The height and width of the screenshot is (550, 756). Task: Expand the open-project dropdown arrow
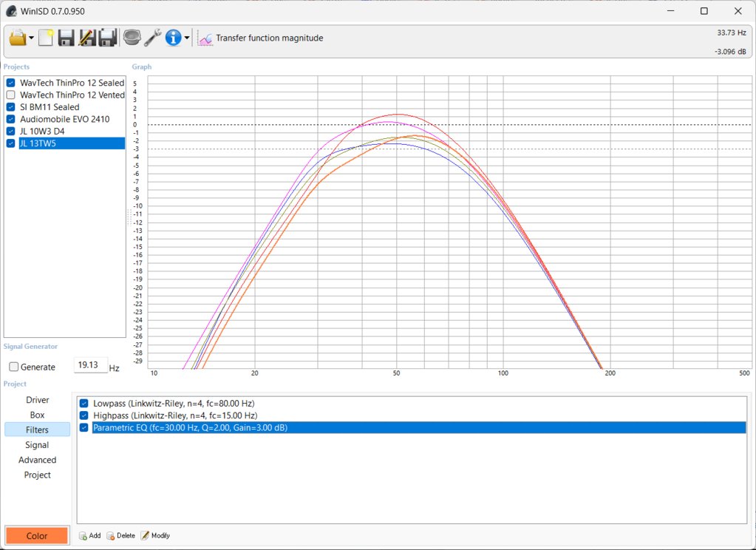point(31,38)
